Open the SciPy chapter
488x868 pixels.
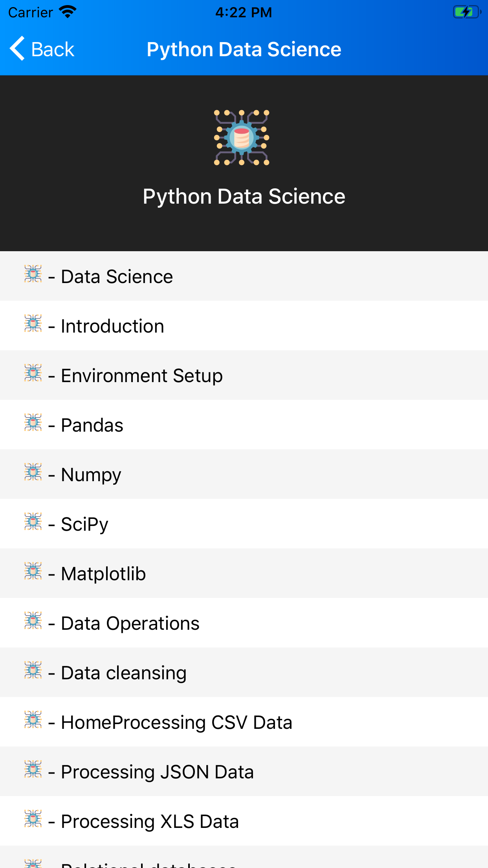click(x=84, y=524)
